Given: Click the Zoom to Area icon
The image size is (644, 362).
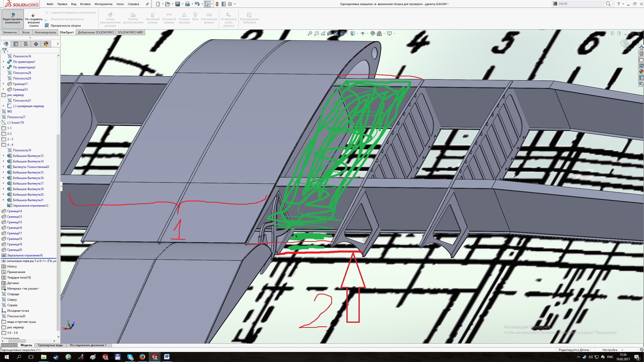Looking at the screenshot, I should coord(316,33).
